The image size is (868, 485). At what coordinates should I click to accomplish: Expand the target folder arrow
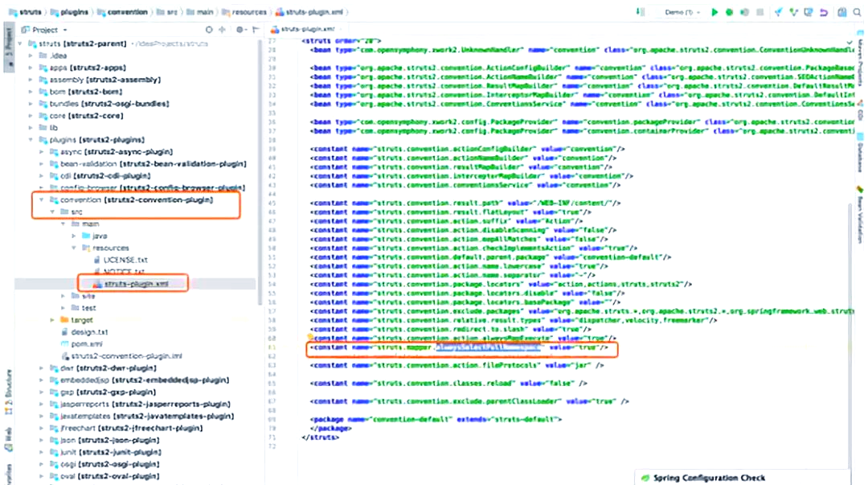tap(52, 320)
